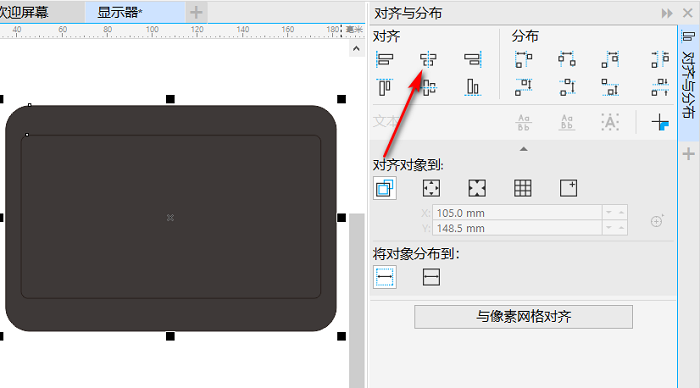The height and width of the screenshot is (388, 700).
Task: Click 与像素网格对齐 button
Action: point(523,317)
